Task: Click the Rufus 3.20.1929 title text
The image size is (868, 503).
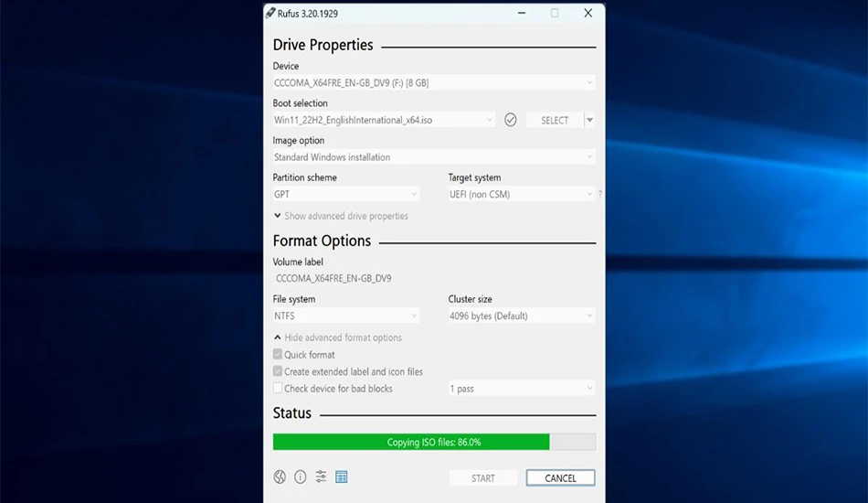Action: [308, 14]
